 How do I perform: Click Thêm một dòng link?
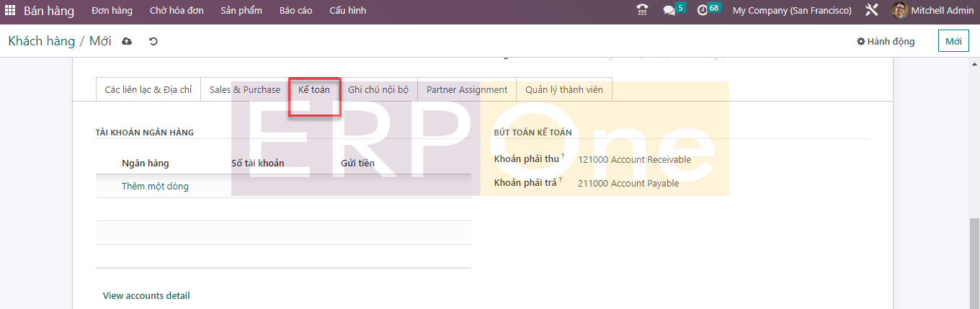[x=155, y=187]
